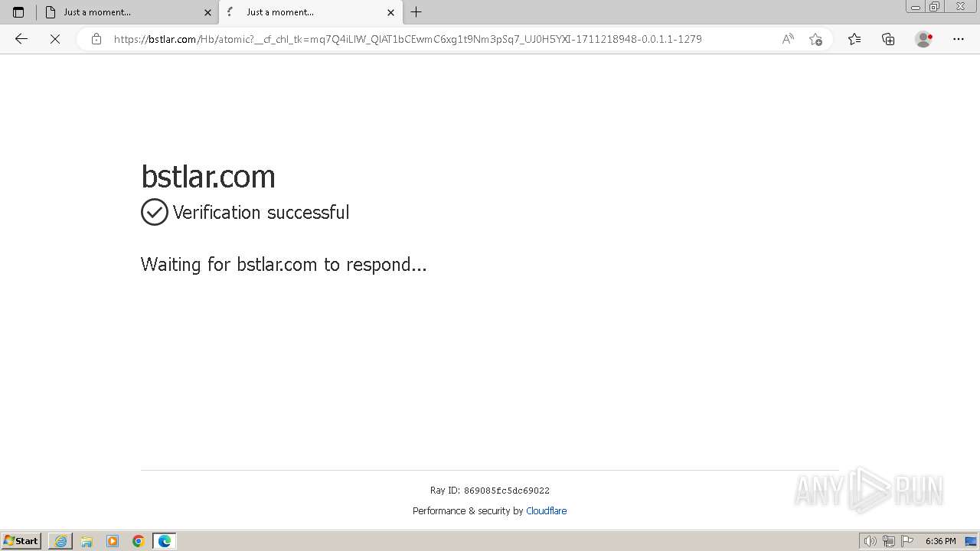Open Read aloud feature

[788, 39]
